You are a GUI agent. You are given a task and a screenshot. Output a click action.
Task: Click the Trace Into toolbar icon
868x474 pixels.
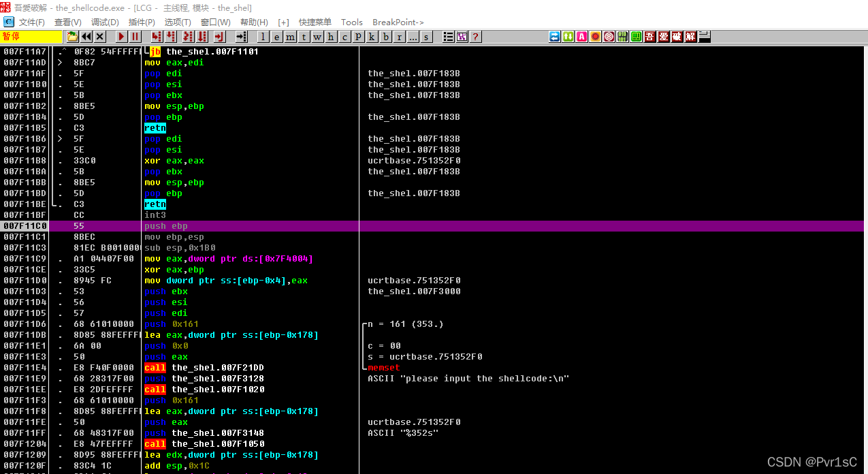tap(187, 37)
